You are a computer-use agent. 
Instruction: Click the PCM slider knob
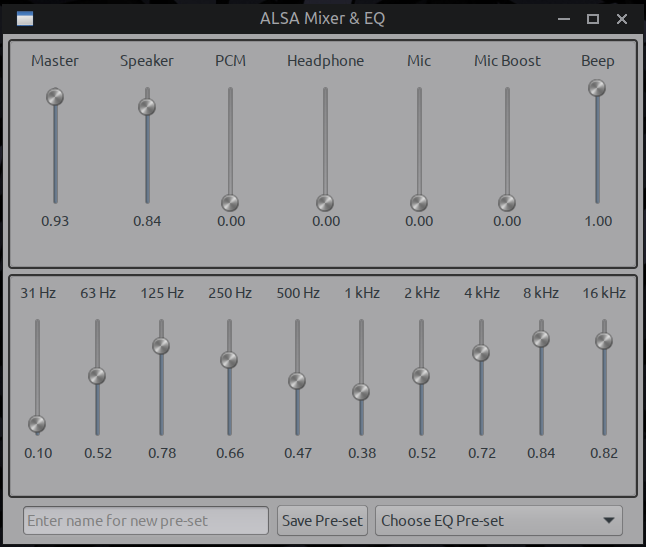(x=230, y=203)
